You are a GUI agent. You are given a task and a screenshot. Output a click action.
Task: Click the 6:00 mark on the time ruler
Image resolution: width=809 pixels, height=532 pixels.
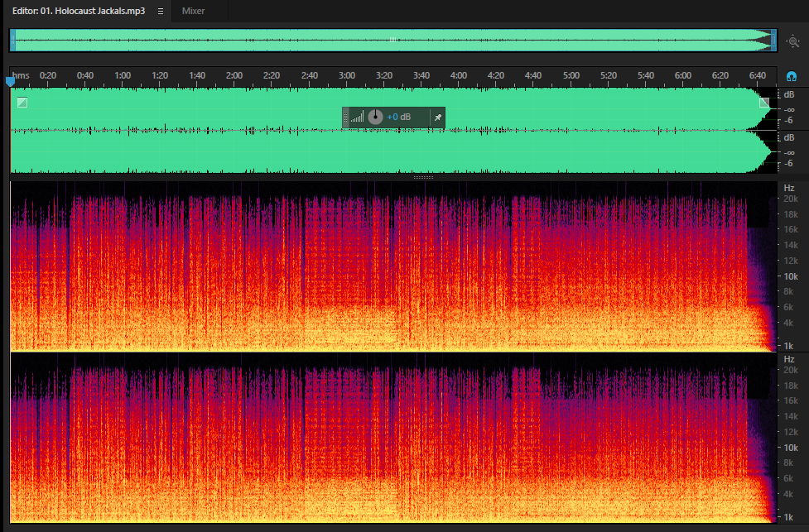pyautogui.click(x=682, y=75)
